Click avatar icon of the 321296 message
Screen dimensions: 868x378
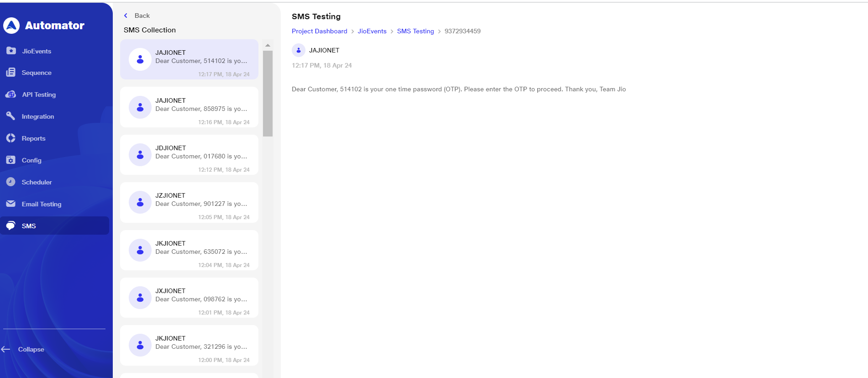[140, 345]
